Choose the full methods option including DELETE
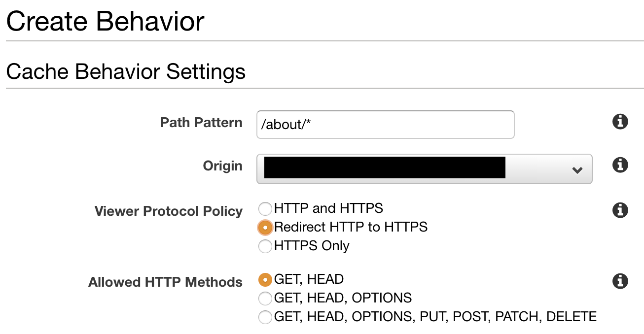 click(265, 317)
